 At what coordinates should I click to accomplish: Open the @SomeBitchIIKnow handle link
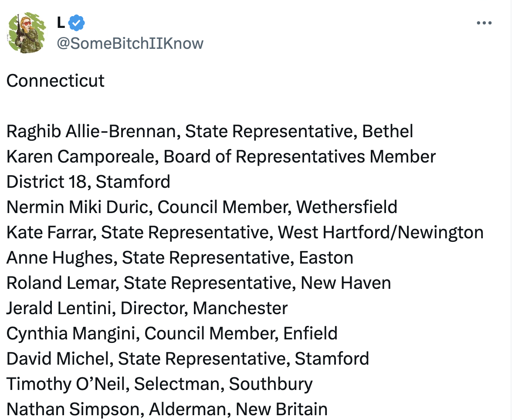130,43
